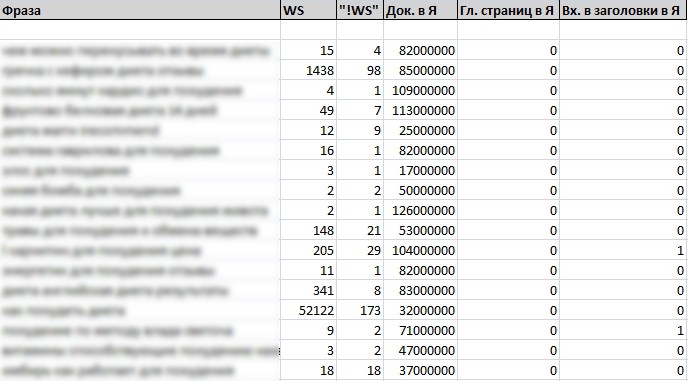Click the Гл. страниц в Я header

pos(508,10)
